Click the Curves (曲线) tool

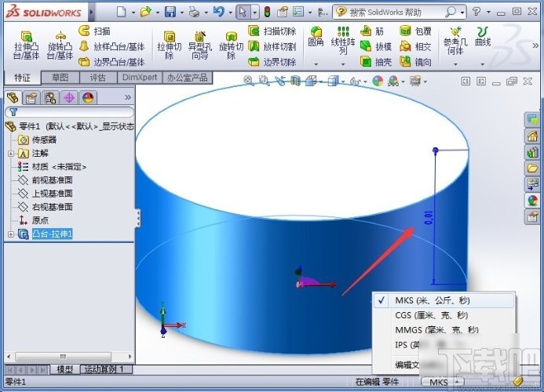[x=483, y=37]
